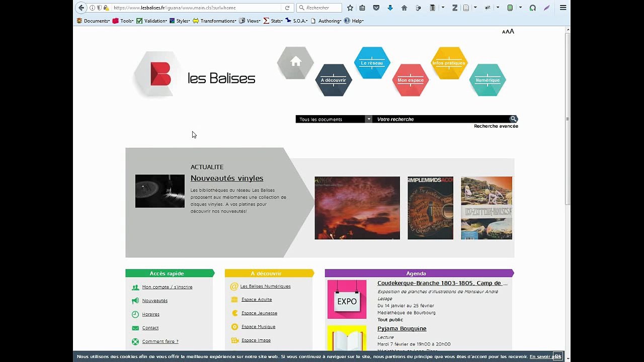Open the 'Recherche avancée' link
This screenshot has width=644, height=362.
coord(496,126)
